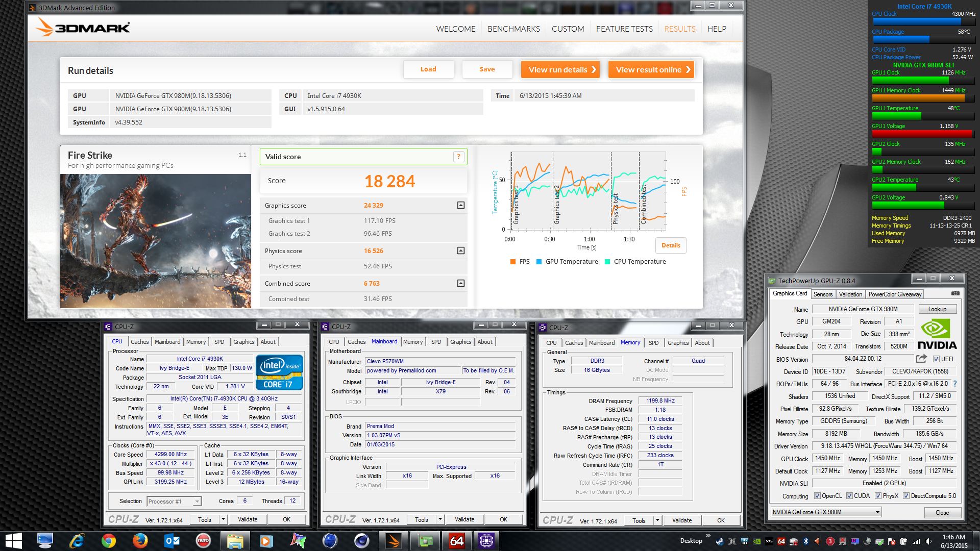Open the network signal tray icon
Screen dimensions: 980x551
click(x=916, y=541)
